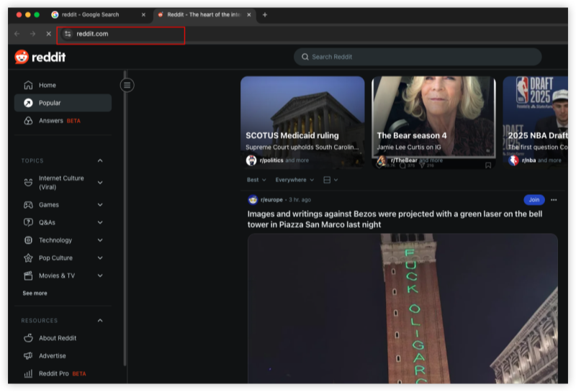The height and width of the screenshot is (392, 576).
Task: Click the Internet Culture smiley icon
Action: coord(28,183)
